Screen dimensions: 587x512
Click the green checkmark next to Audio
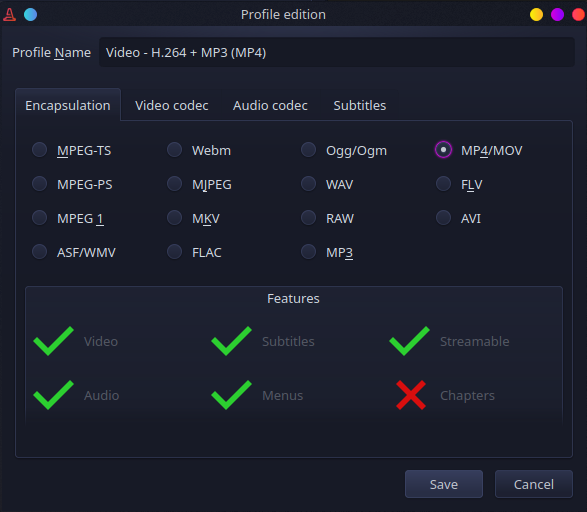54,395
